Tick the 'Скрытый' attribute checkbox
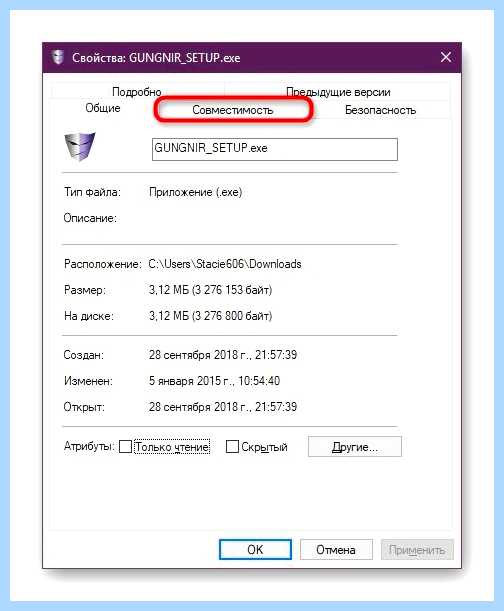 coord(232,446)
